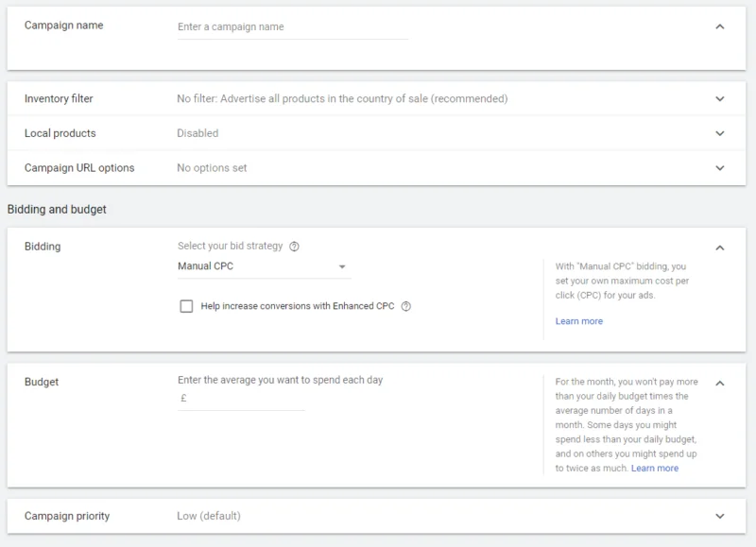Collapse the Campaign name section chevron
The width and height of the screenshot is (756, 547).
pos(720,26)
